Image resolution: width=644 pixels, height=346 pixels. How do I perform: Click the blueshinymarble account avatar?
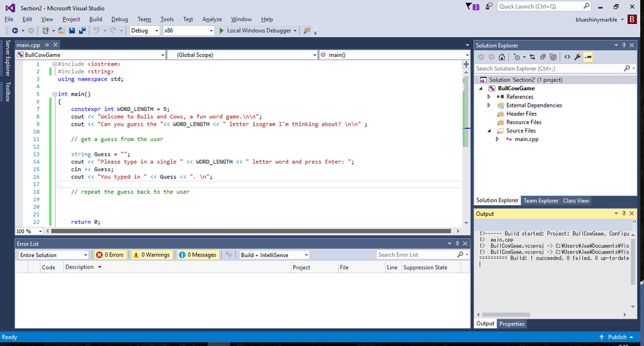click(632, 19)
